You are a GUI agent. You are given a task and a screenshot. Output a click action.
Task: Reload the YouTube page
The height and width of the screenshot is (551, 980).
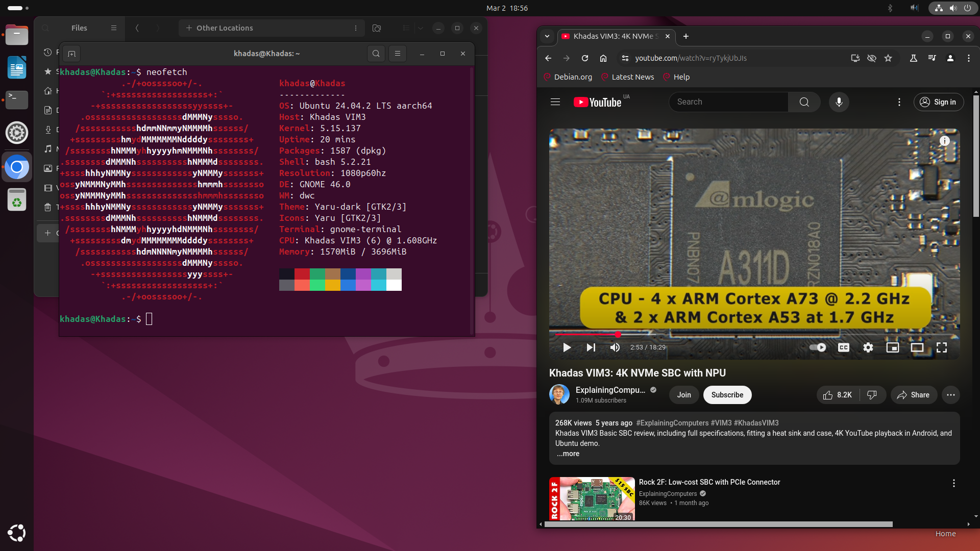(585, 58)
